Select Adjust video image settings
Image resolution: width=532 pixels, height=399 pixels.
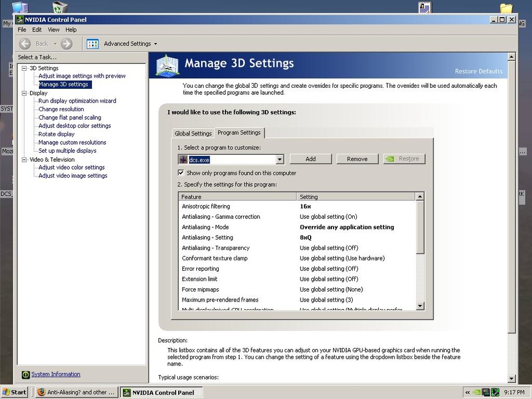tap(72, 176)
